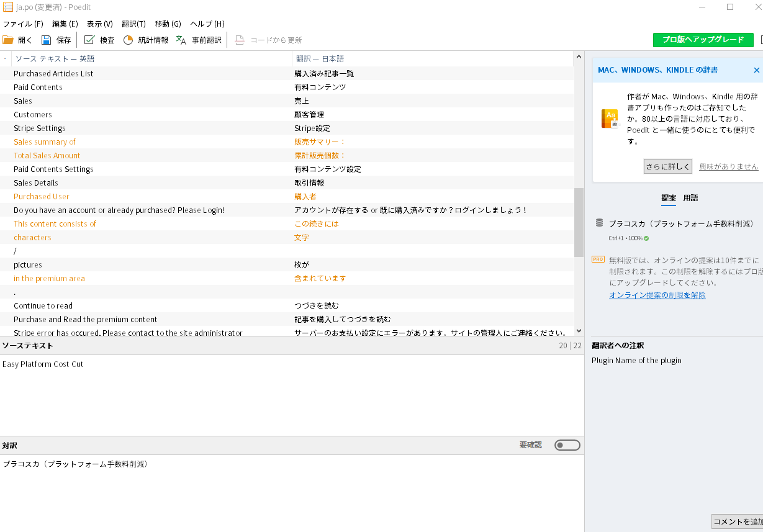The width and height of the screenshot is (763, 532).
Task: Click into the 対訳 translation text field
Action: 292,493
